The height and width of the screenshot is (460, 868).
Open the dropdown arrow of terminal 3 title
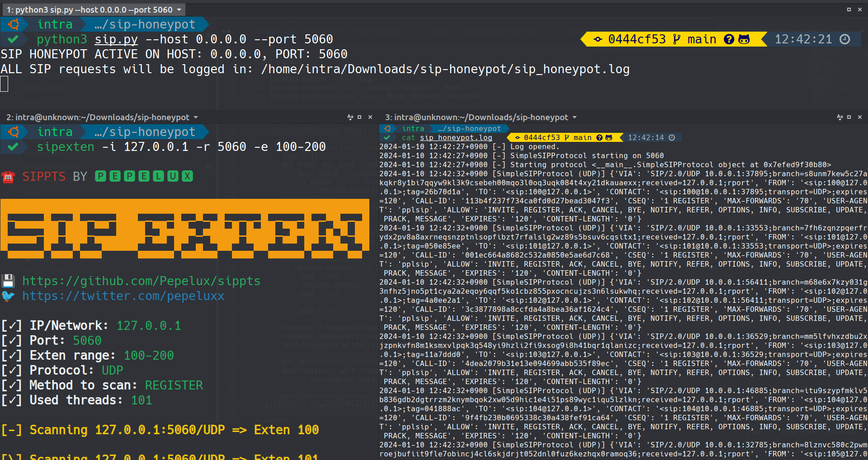[575, 117]
